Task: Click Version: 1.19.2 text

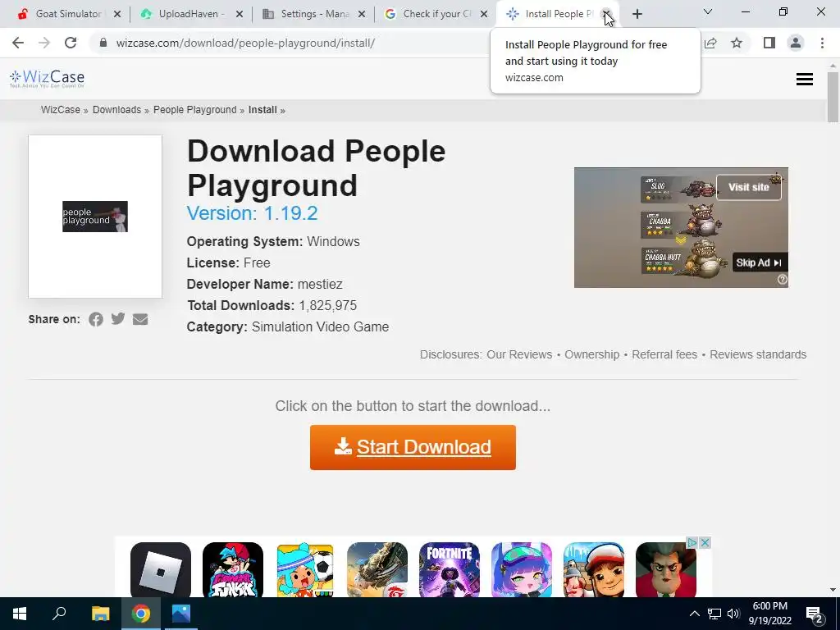Action: coord(252,213)
